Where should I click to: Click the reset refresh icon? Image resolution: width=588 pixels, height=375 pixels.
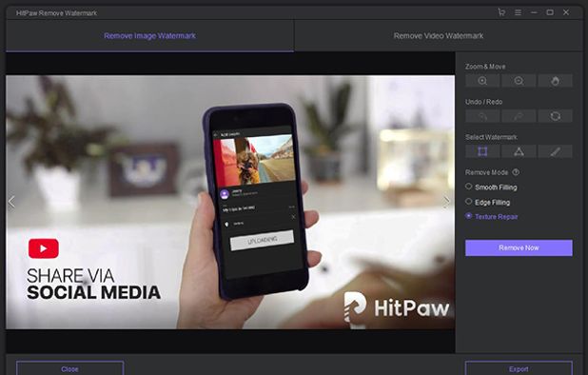click(555, 116)
